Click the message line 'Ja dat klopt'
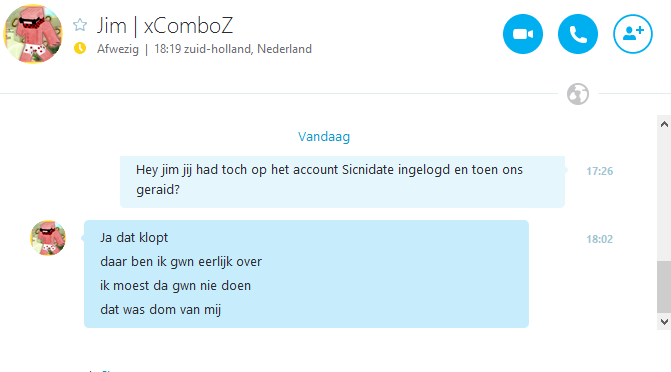This screenshot has height=372, width=671. (134, 238)
